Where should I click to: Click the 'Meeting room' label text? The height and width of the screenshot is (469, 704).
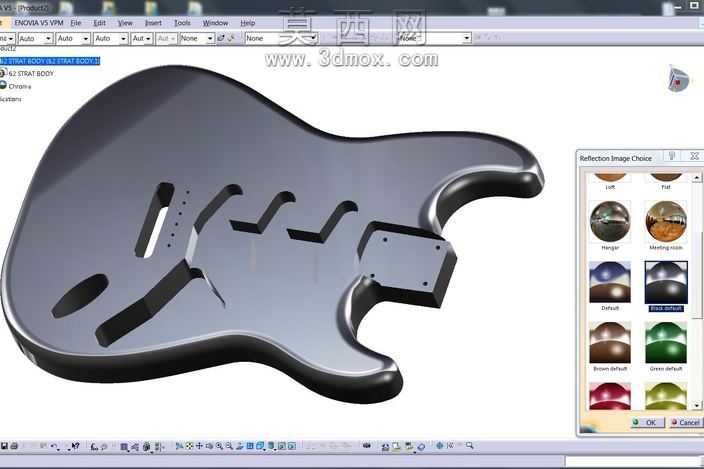[x=666, y=248]
